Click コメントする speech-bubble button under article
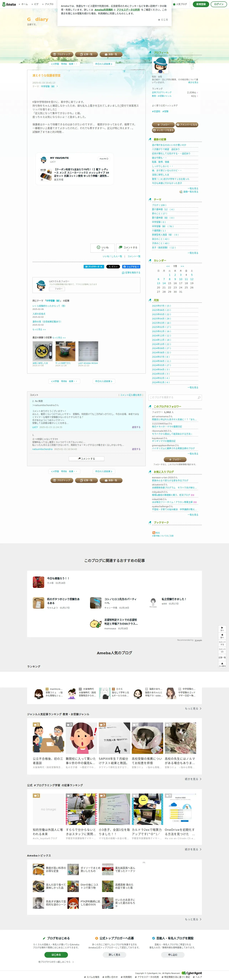229x980 pixels. [128, 248]
